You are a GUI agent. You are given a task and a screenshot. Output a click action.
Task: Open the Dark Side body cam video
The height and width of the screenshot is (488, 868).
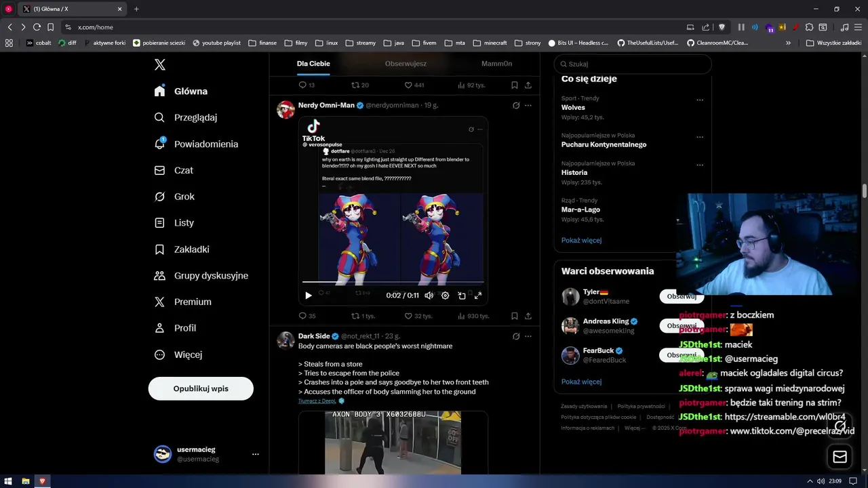pyautogui.click(x=393, y=443)
